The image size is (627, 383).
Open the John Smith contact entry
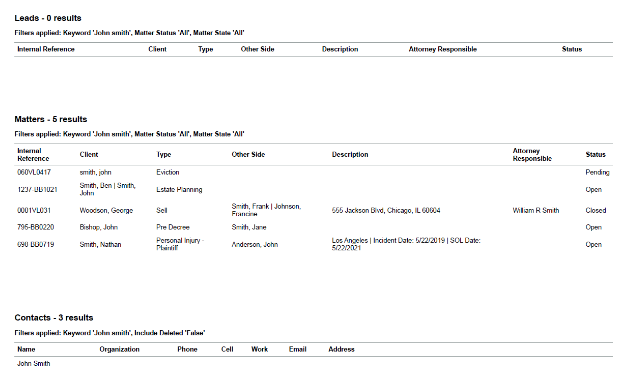34,363
